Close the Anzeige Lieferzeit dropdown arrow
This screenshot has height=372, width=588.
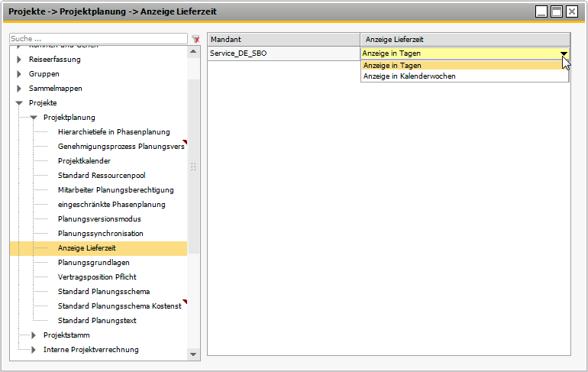coord(564,53)
